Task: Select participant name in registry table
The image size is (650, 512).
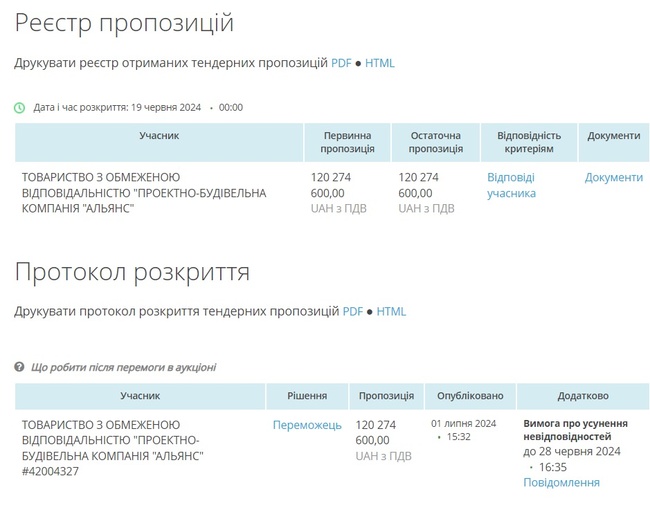Action: pos(144,193)
